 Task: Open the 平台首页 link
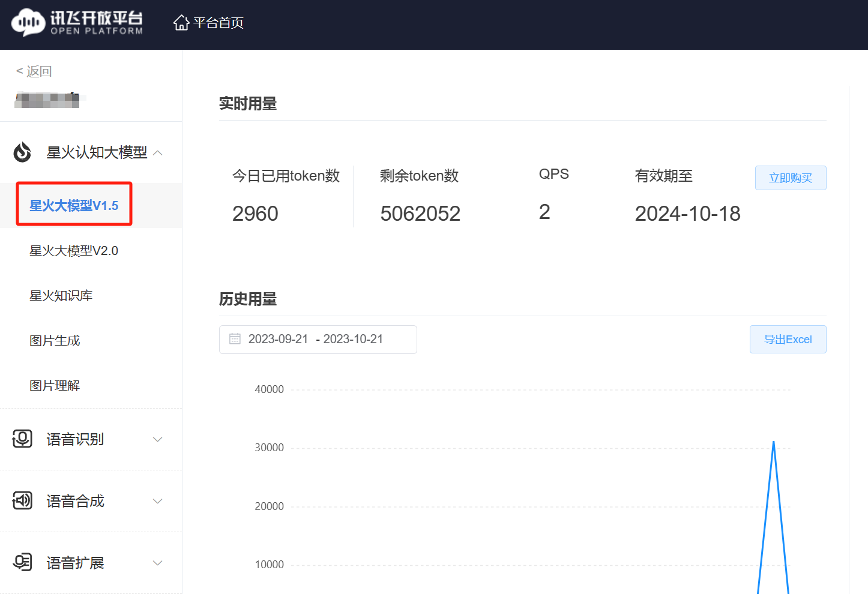pyautogui.click(x=219, y=23)
